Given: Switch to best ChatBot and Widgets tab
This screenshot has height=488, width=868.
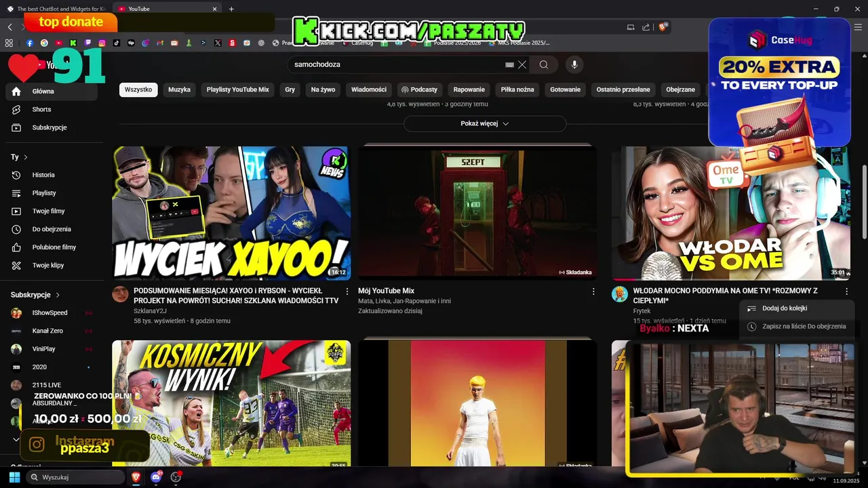Looking at the screenshot, I should tap(56, 9).
